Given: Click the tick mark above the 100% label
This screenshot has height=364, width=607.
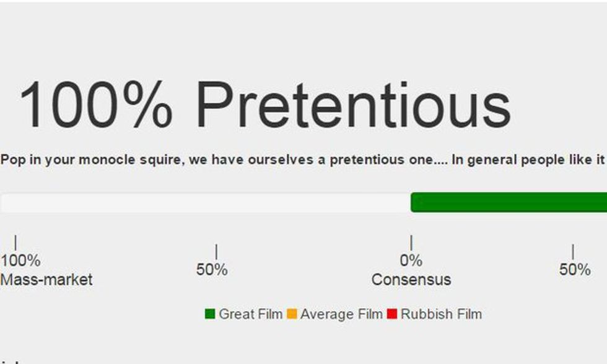Looking at the screenshot, I should (x=15, y=243).
